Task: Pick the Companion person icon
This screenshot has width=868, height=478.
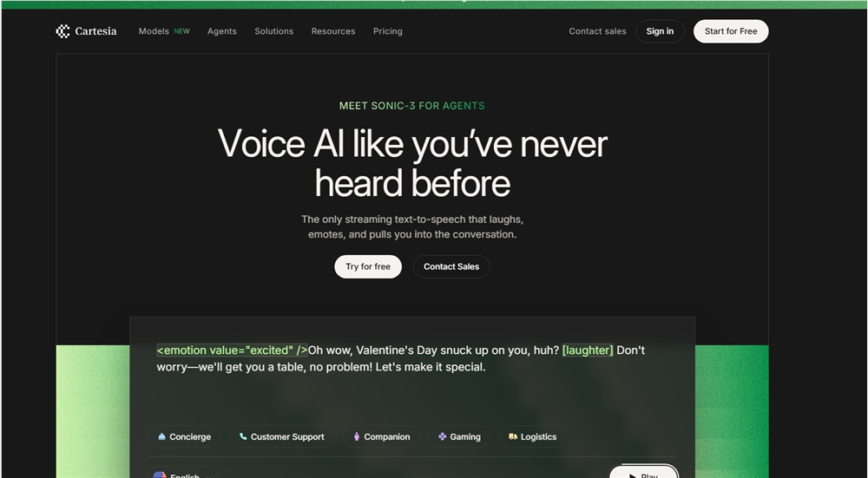Action: [x=357, y=436]
